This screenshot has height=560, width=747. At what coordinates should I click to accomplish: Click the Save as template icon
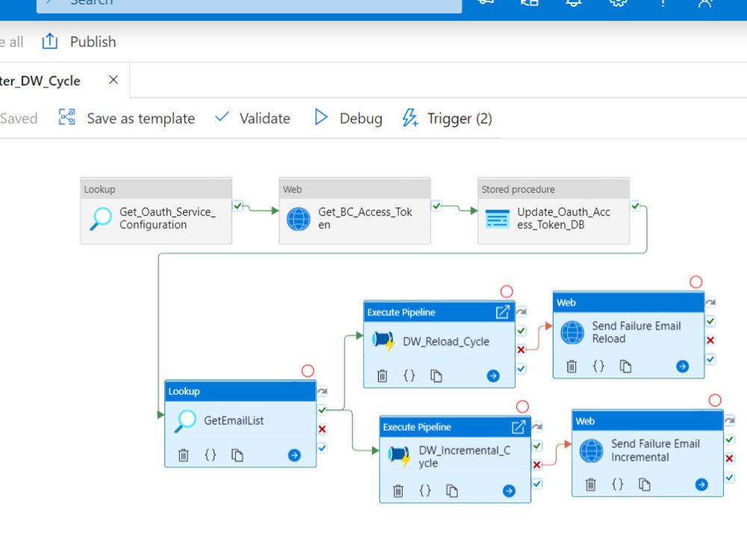66,116
